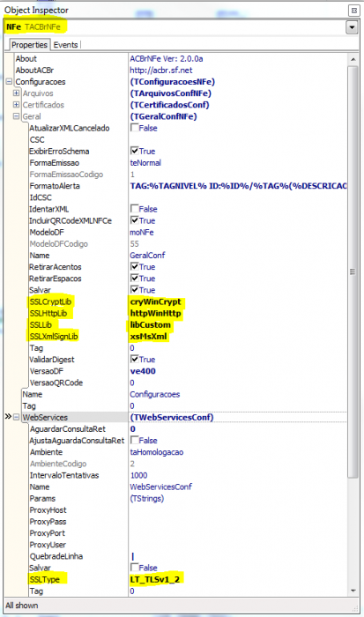Collapse the WebServices node
The width and height of the screenshot is (364, 617).
16,417
